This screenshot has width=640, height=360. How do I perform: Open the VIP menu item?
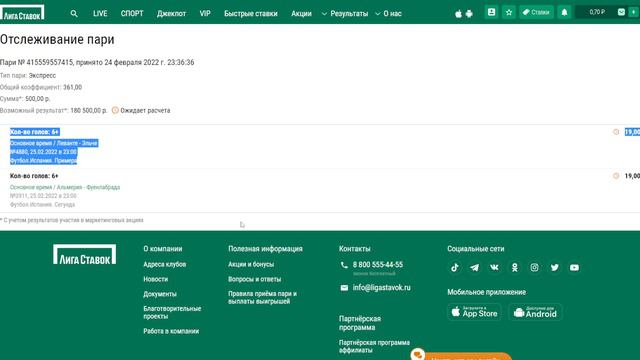point(205,13)
